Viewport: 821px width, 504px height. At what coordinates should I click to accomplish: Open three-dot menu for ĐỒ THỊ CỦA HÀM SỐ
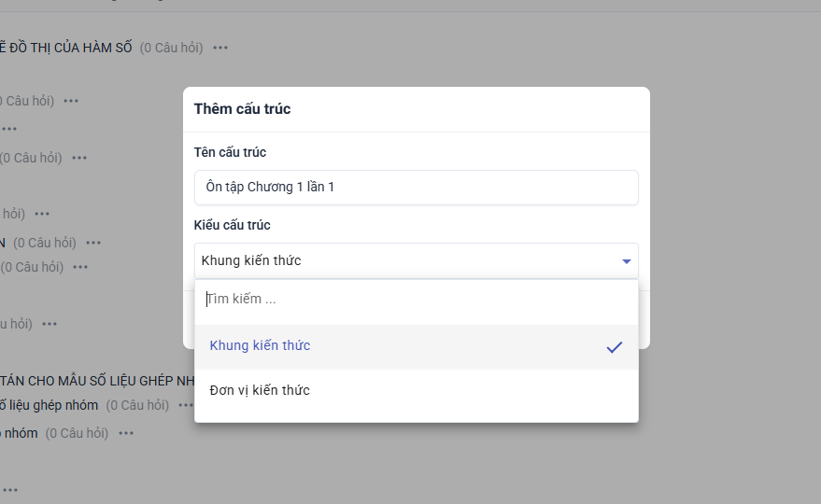[x=220, y=48]
